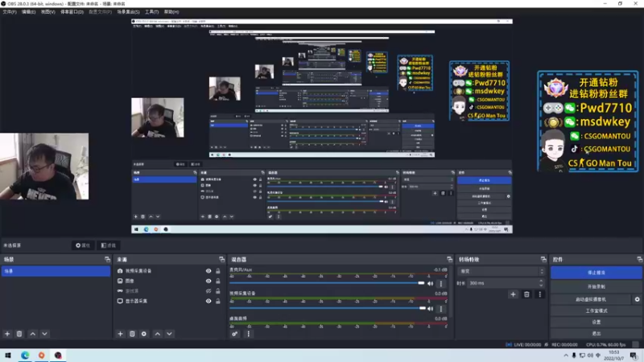
Task: Open 麦克风/Aux channel three-dot options
Action: tap(441, 283)
